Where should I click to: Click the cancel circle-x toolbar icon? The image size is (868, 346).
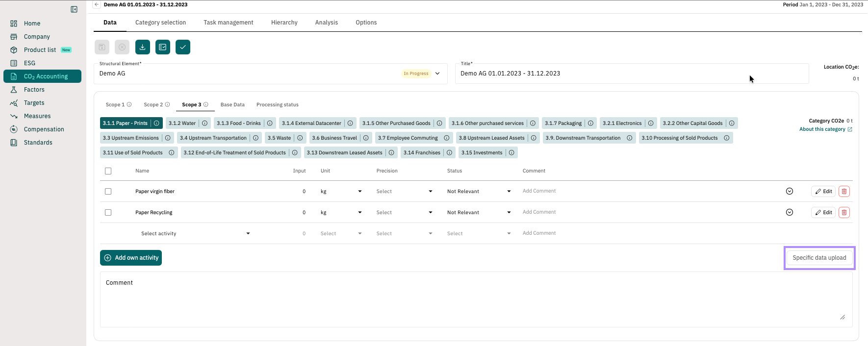pos(122,47)
